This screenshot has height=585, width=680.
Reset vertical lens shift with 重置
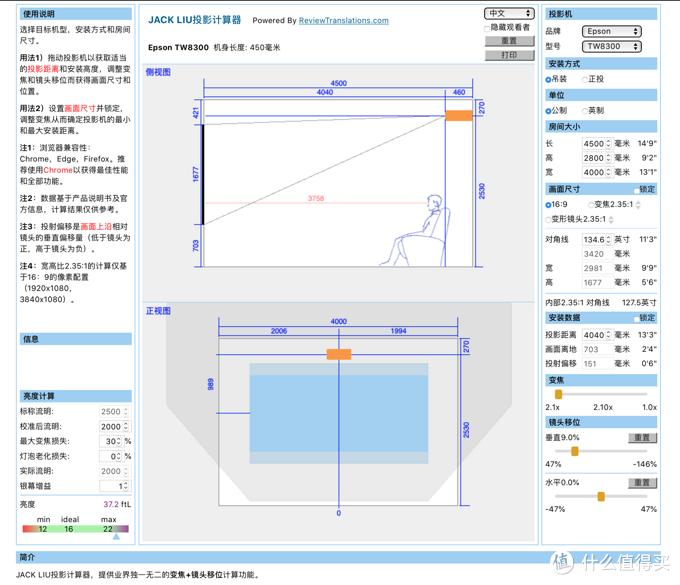pyautogui.click(x=642, y=438)
